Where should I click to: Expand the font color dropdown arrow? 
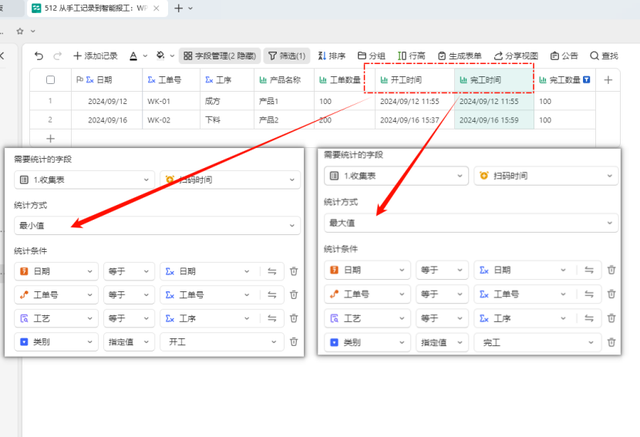pyautogui.click(x=145, y=56)
